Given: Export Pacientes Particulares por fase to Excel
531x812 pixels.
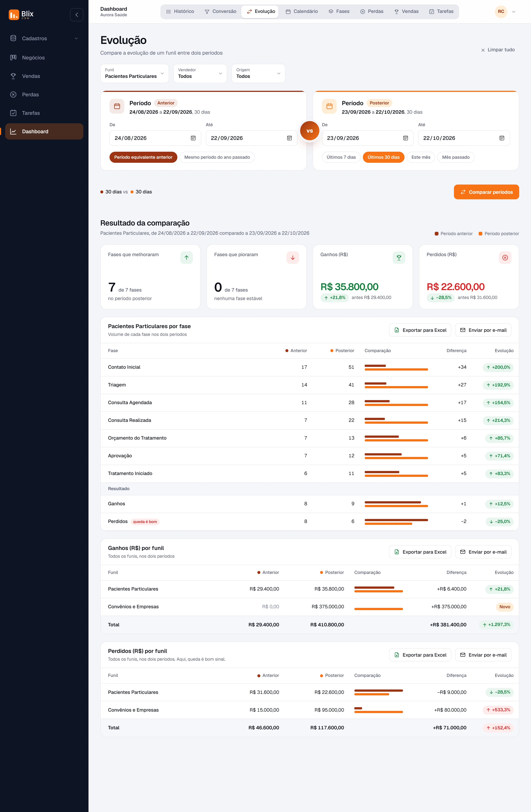Looking at the screenshot, I should [420, 330].
